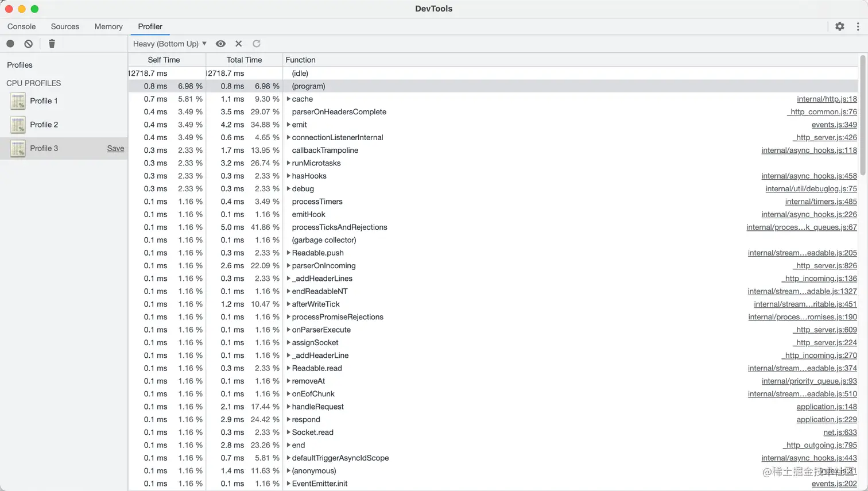Screen dimensions: 868x491
Task: Toggle focus selected function eye icon
Action: (220, 44)
